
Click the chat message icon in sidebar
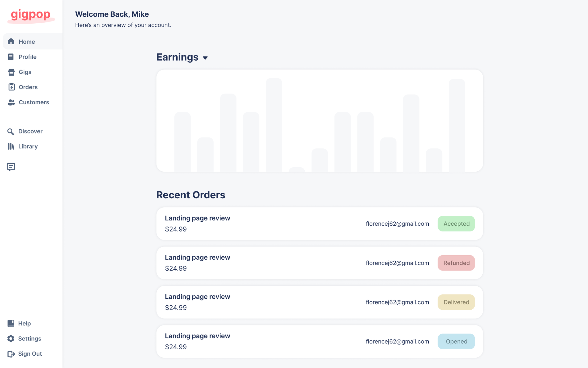(11, 167)
